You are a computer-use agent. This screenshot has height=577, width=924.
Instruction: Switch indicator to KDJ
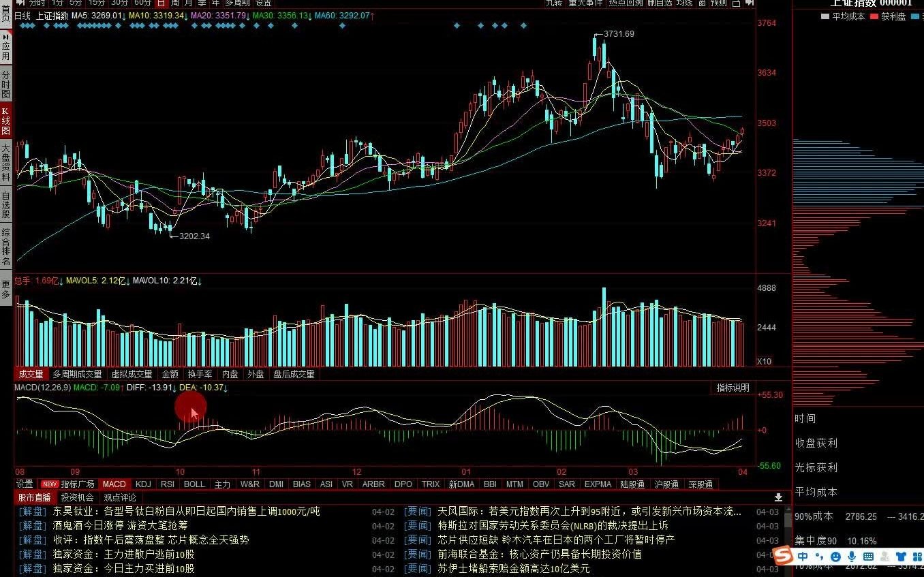click(143, 484)
